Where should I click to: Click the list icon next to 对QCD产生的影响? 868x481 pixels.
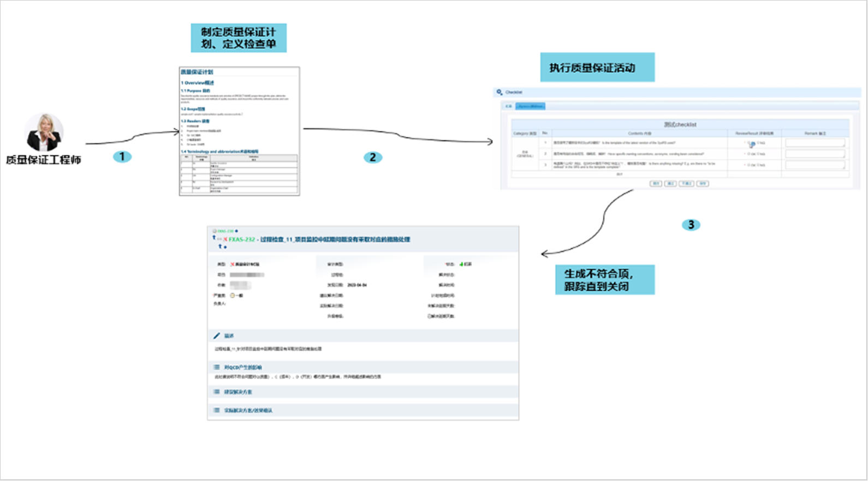point(217,368)
